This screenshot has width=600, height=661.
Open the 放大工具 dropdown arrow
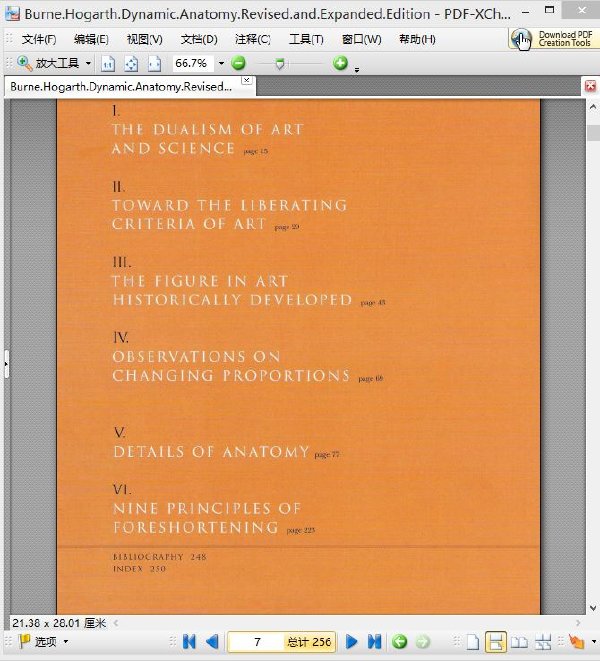pyautogui.click(x=88, y=64)
